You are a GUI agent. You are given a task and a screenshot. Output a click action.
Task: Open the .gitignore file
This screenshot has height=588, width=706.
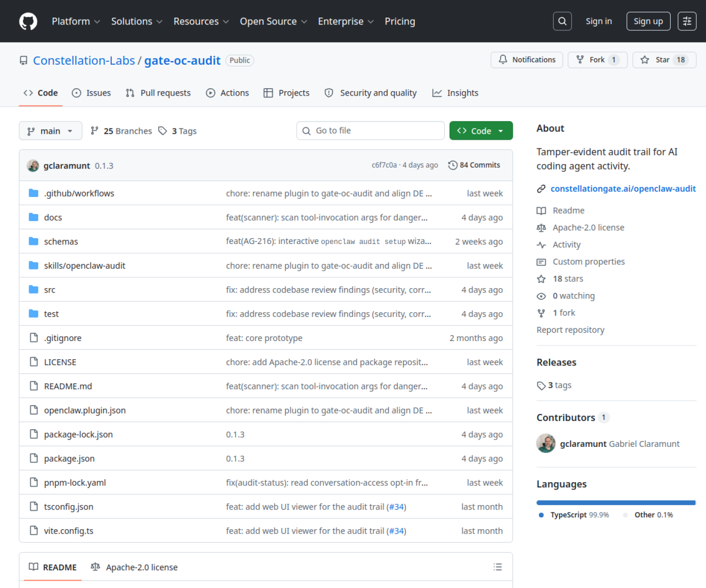click(x=63, y=338)
